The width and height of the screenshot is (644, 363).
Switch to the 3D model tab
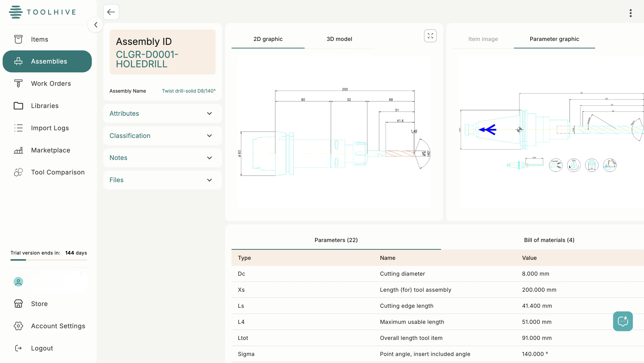pos(339,39)
